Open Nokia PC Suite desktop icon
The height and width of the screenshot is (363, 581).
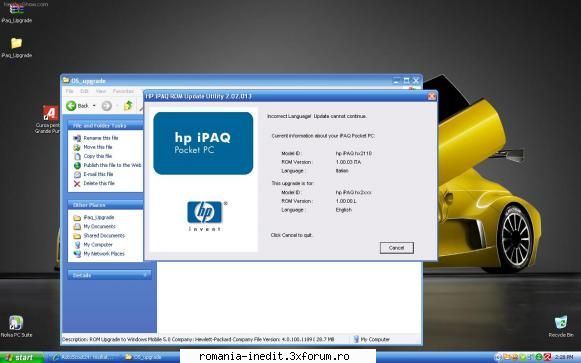click(x=16, y=326)
